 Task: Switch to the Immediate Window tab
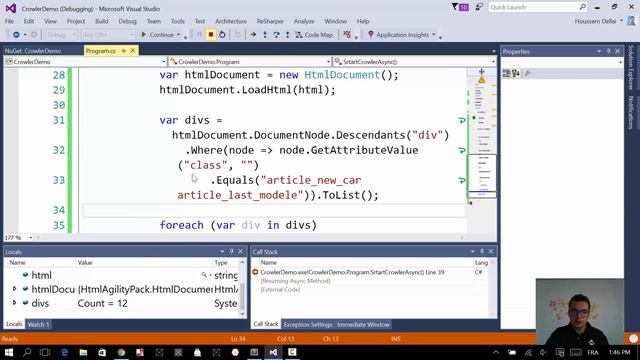point(363,324)
